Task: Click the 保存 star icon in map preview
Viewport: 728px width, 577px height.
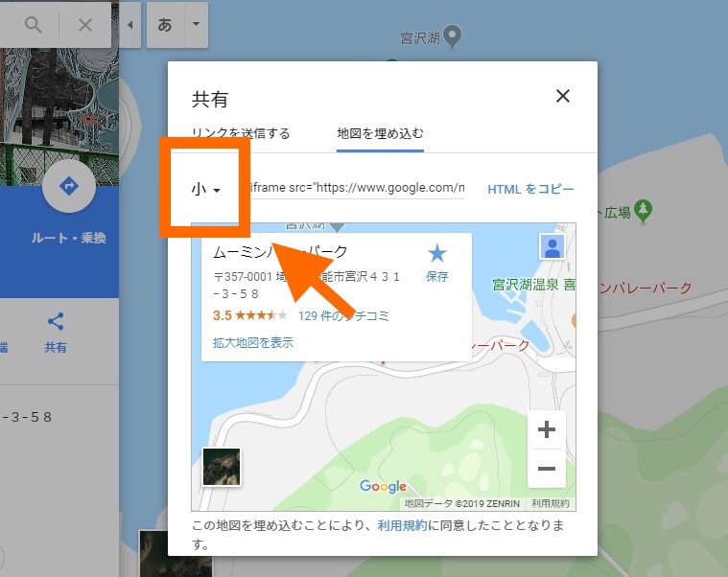Action: click(x=436, y=254)
